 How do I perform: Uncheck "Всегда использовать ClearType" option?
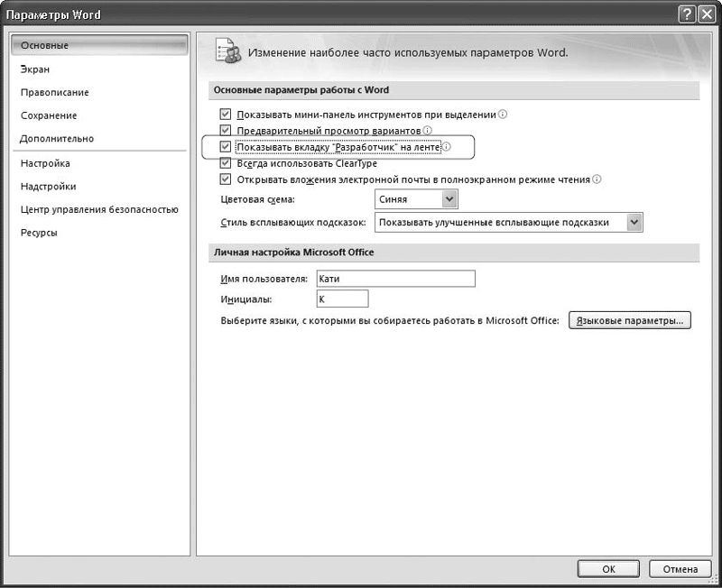click(226, 163)
